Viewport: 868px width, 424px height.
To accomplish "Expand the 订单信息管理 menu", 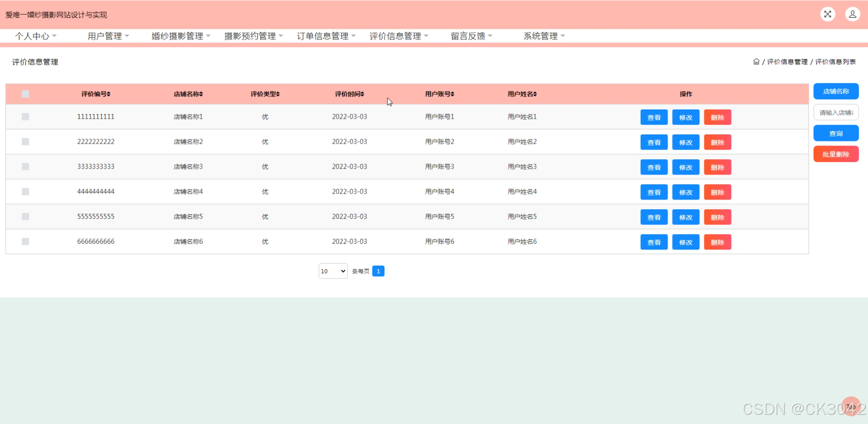I will tap(326, 36).
